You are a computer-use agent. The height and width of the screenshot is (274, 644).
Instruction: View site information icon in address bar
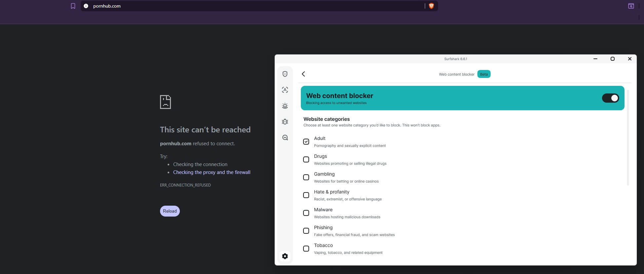[86, 6]
